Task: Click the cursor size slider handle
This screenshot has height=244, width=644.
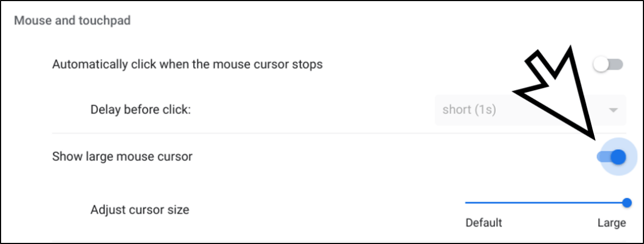Action: pos(627,203)
